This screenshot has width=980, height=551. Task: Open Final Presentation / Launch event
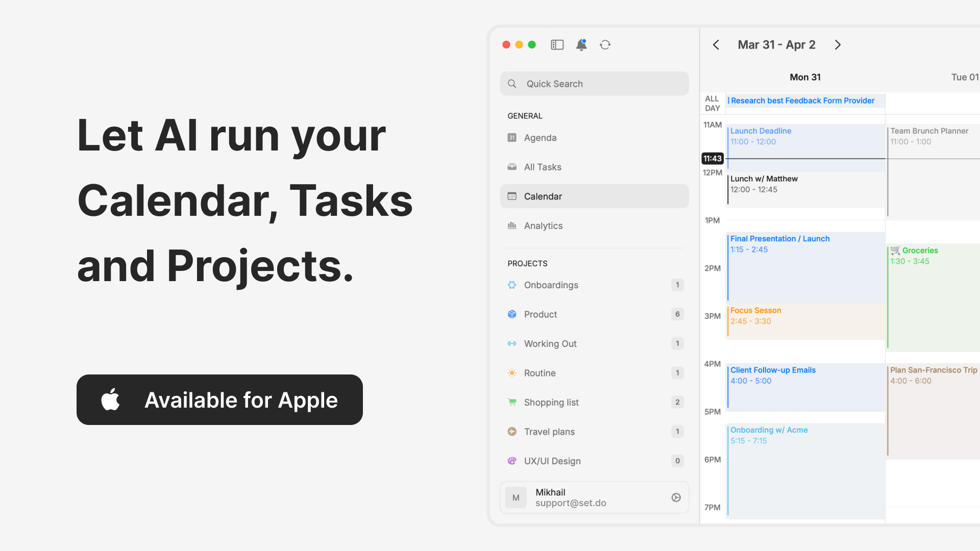click(x=805, y=267)
